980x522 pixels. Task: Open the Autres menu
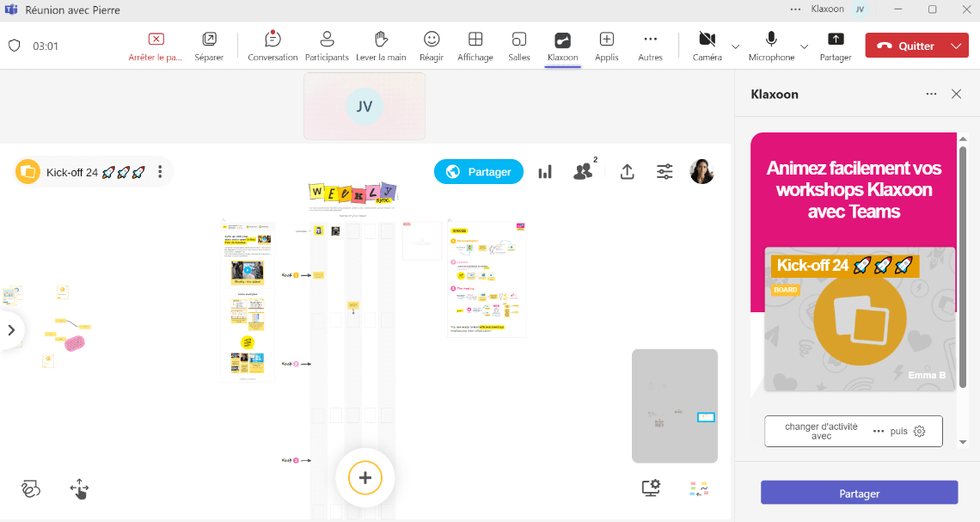pos(650,46)
